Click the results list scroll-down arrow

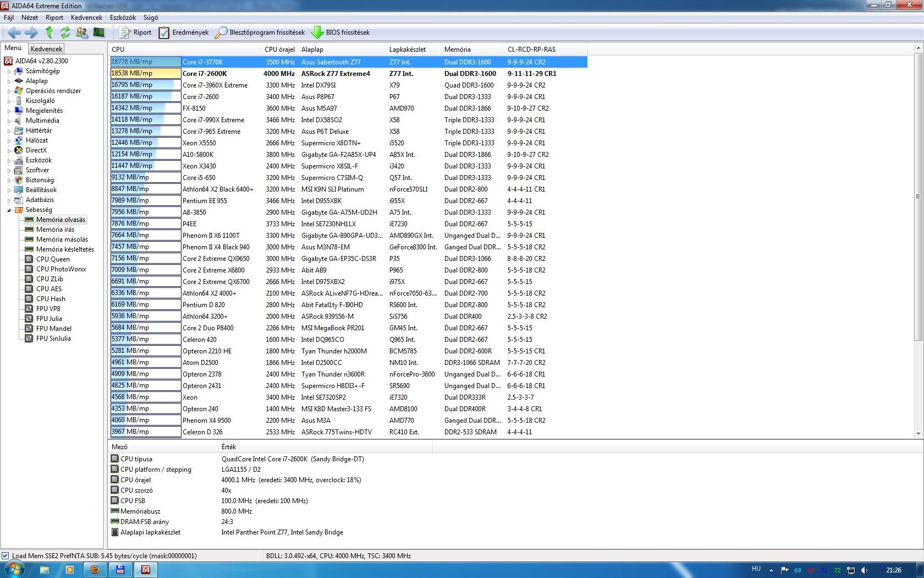(918, 434)
